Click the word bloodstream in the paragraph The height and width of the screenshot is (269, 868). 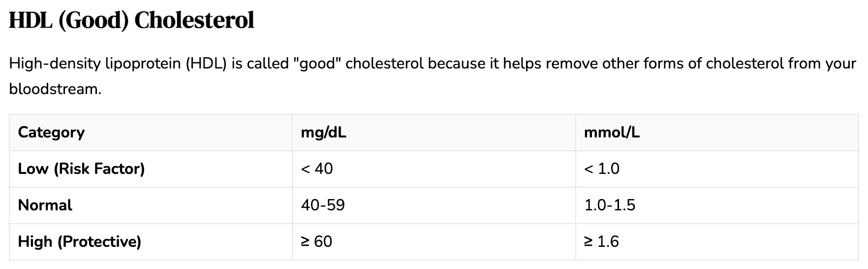coord(55,90)
